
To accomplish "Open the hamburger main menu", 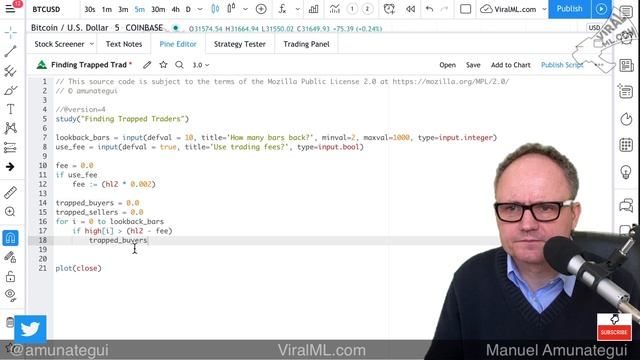I will (x=10, y=9).
